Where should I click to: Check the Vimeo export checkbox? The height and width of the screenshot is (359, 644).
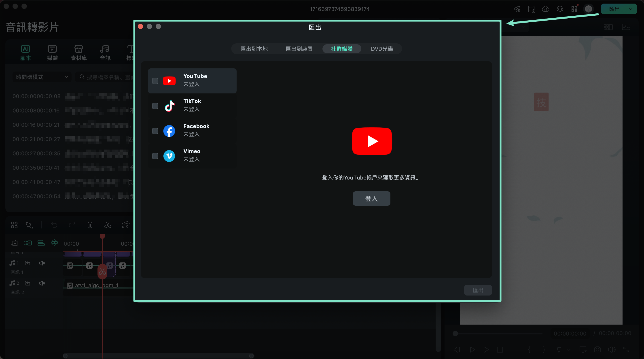coord(155,156)
